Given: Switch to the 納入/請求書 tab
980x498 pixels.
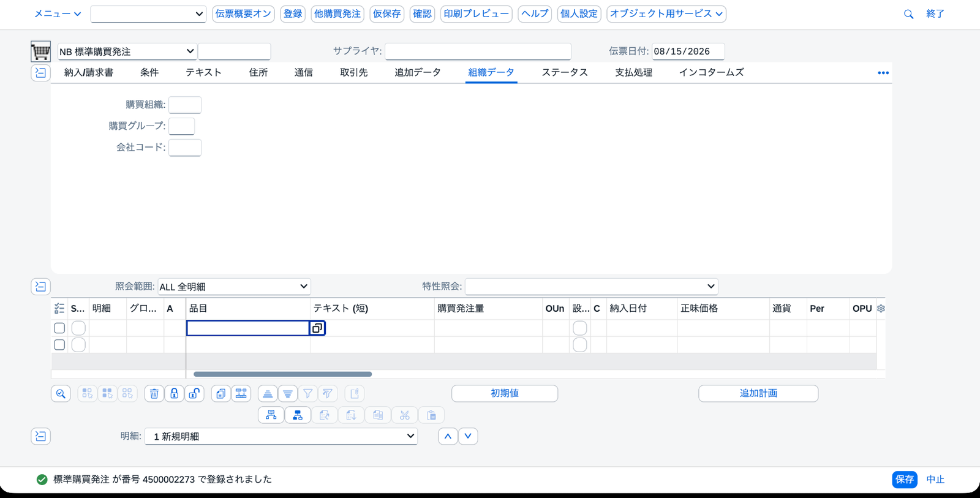Looking at the screenshot, I should pyautogui.click(x=89, y=72).
